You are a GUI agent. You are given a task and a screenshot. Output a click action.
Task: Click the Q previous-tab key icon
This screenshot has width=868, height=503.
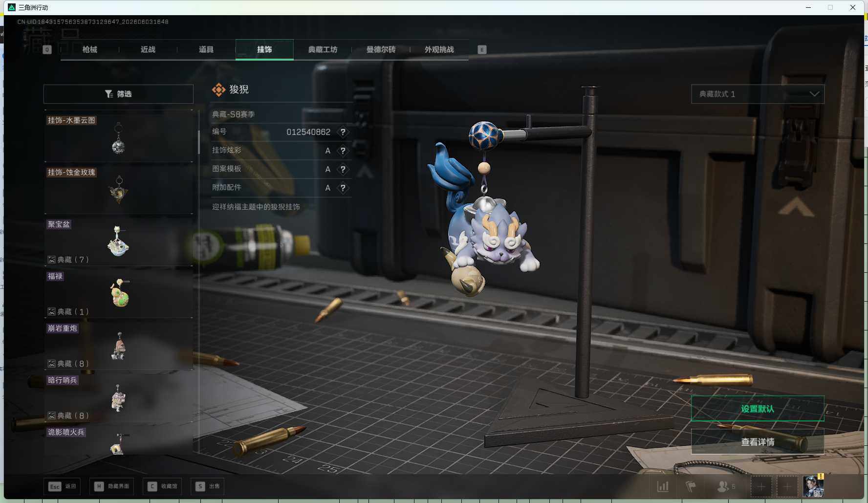[47, 49]
